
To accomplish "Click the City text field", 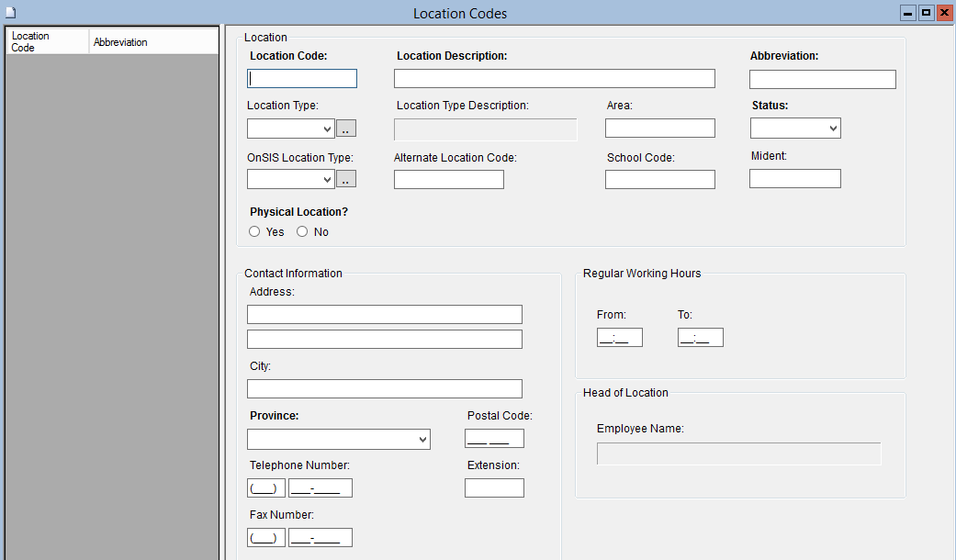I will click(x=384, y=389).
